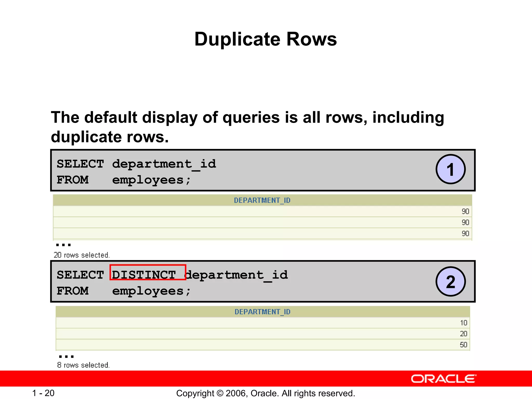The image size is (532, 399).
Task: Click the Oracle logo in red bar
Action: 443,379
